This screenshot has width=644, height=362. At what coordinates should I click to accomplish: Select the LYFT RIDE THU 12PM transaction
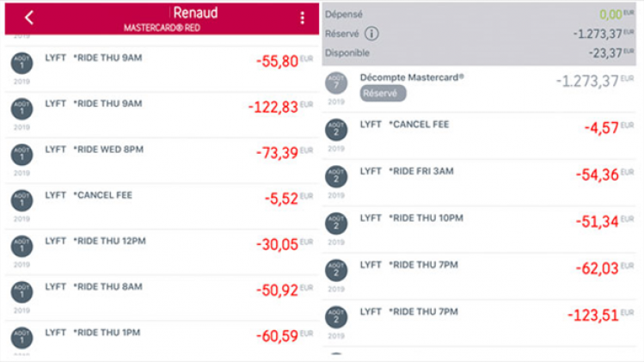click(163, 245)
